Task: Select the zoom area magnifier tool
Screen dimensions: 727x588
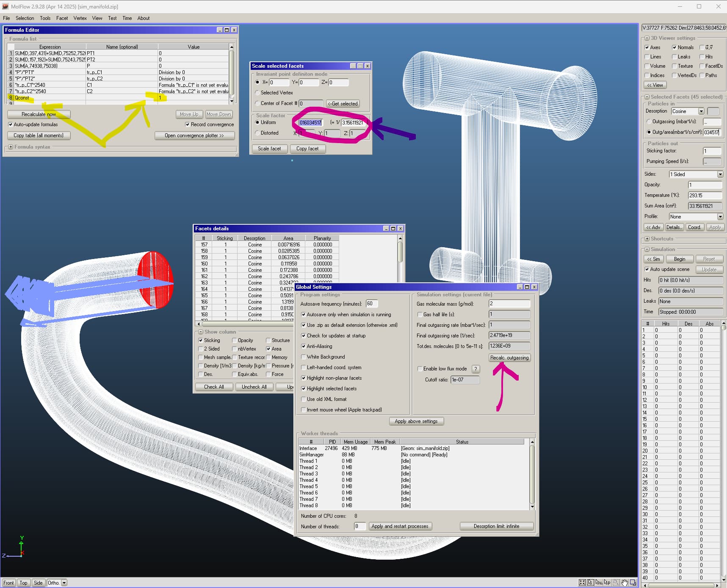Action: pyautogui.click(x=616, y=582)
